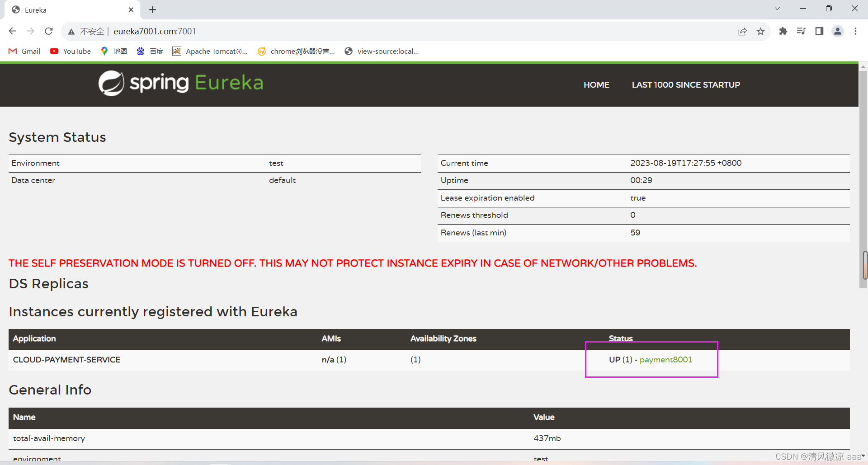Image resolution: width=868 pixels, height=465 pixels.
Task: Open a new tab with plus button
Action: click(x=152, y=9)
